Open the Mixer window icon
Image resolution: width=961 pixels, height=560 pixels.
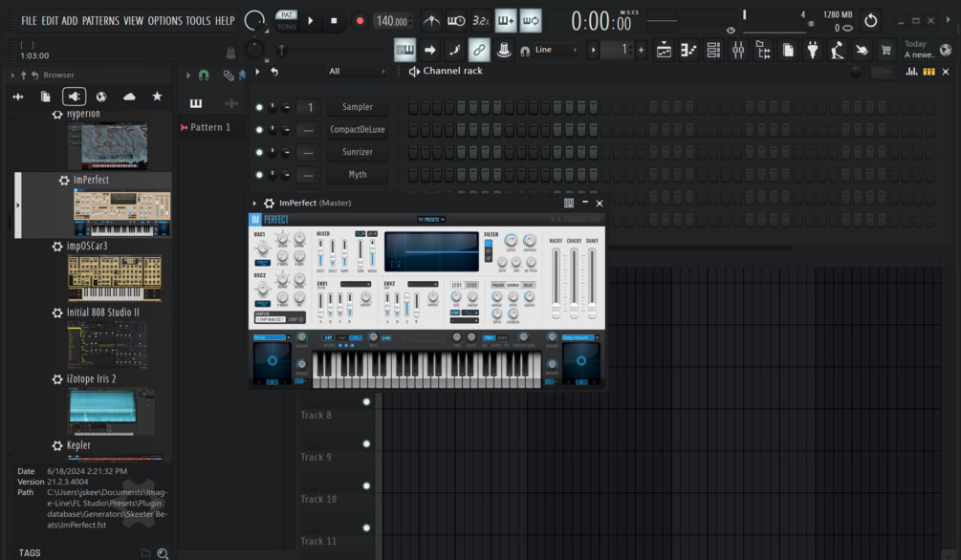tap(738, 51)
